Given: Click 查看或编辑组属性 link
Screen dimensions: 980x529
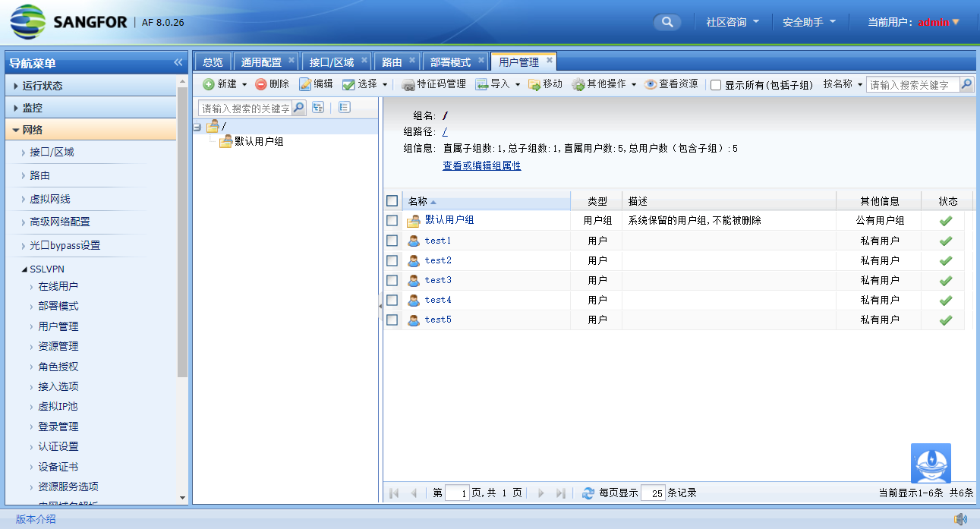Looking at the screenshot, I should (481, 165).
